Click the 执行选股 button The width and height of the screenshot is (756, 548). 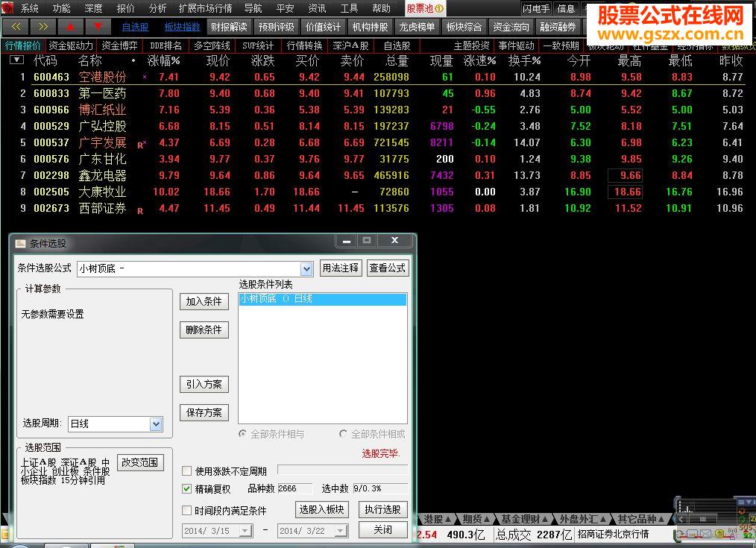click(x=382, y=509)
